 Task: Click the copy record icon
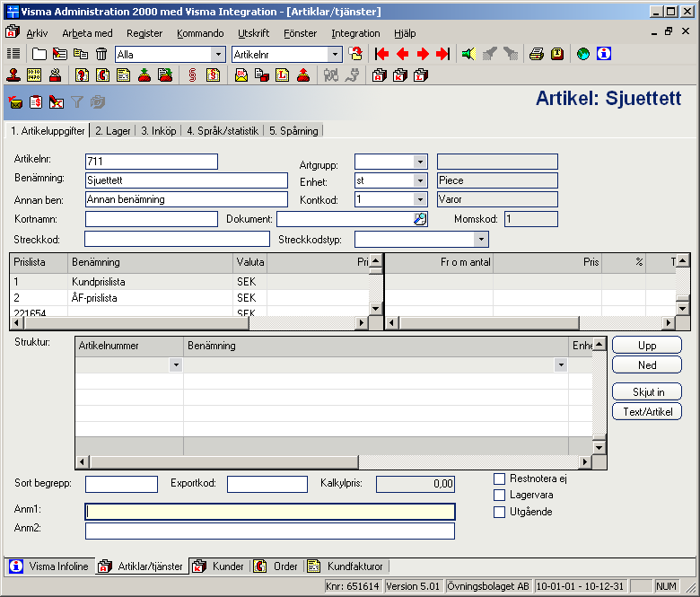[x=81, y=54]
